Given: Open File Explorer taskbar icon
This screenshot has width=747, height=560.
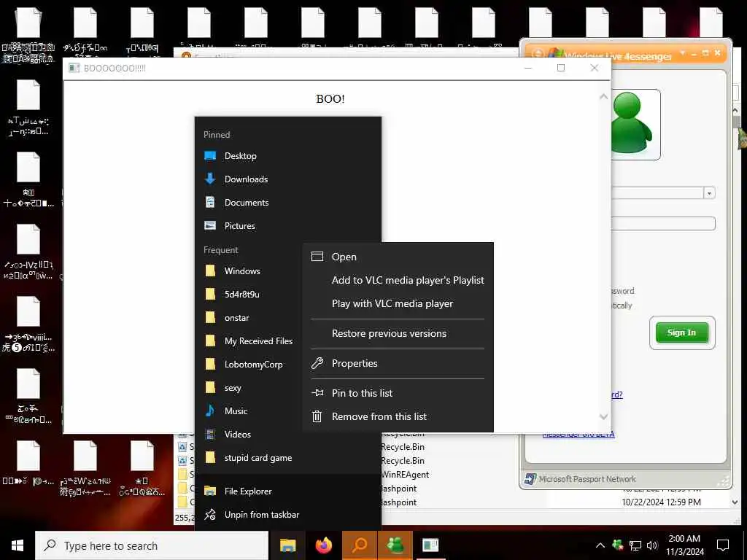Looking at the screenshot, I should click(x=287, y=545).
